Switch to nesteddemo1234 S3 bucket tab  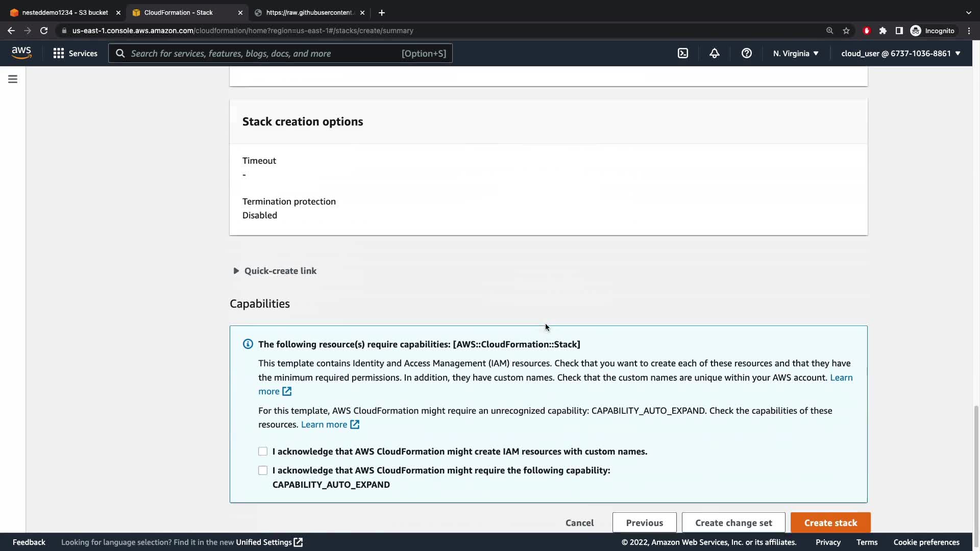(x=65, y=12)
